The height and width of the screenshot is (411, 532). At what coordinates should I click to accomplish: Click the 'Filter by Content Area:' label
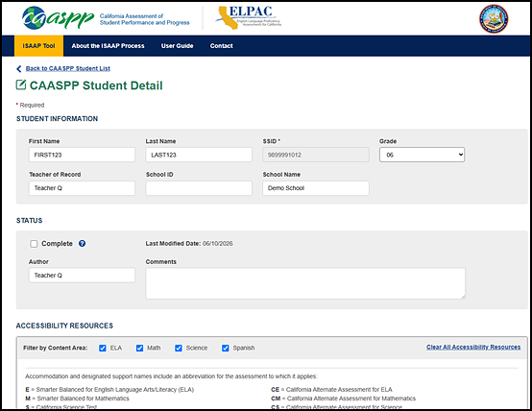(56, 348)
